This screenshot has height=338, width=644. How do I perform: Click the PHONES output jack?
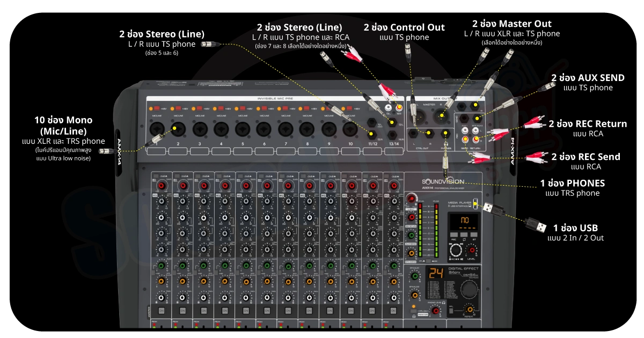445,133
